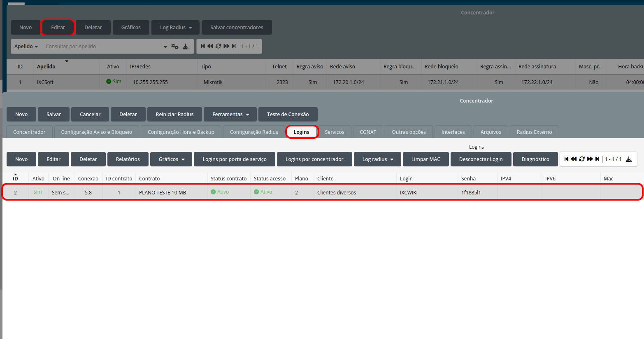Go to last page in Logins pager

(597, 159)
